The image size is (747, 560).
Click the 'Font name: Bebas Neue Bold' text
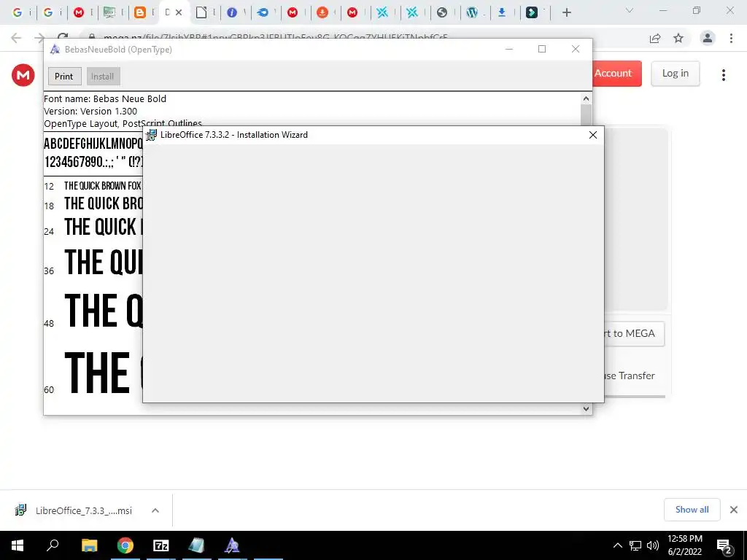[x=105, y=99]
